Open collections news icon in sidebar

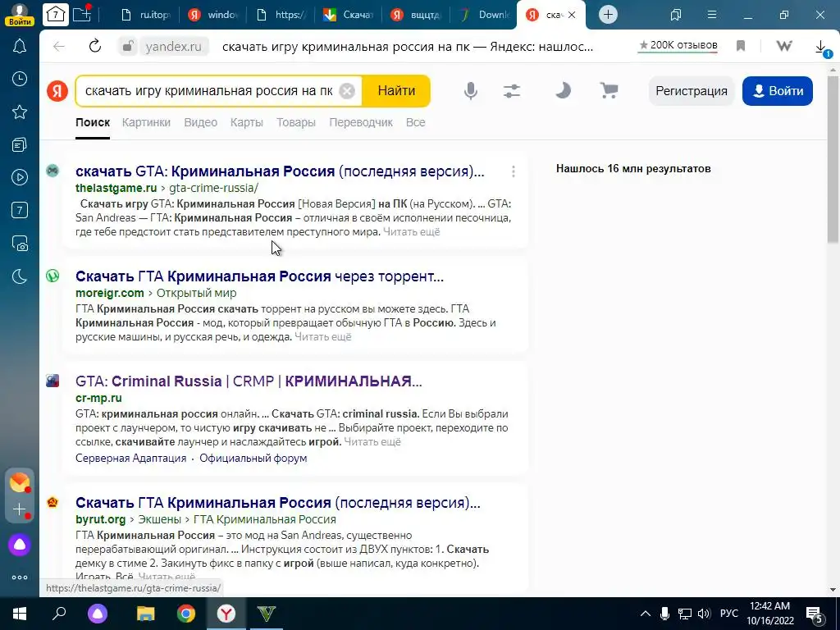pos(20,144)
